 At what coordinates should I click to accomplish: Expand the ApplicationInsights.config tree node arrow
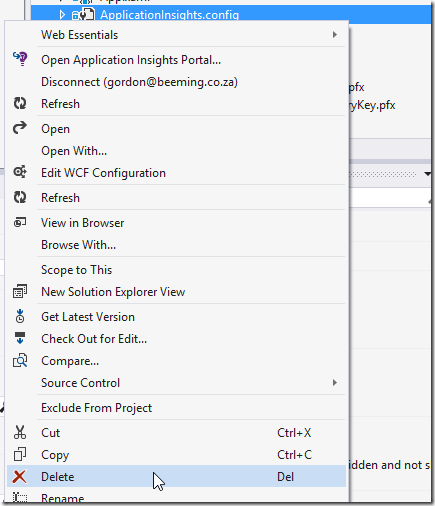click(62, 15)
